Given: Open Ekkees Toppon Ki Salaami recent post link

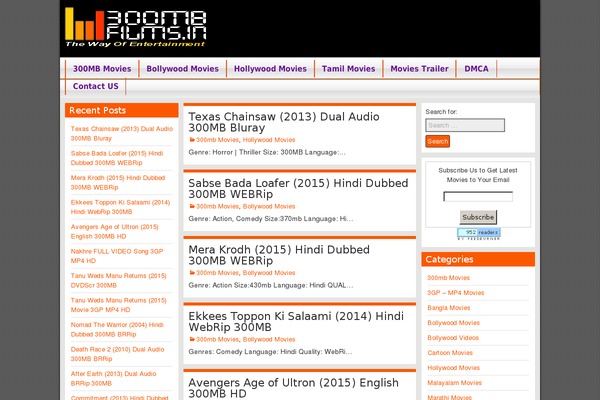Looking at the screenshot, I should pyautogui.click(x=120, y=207).
